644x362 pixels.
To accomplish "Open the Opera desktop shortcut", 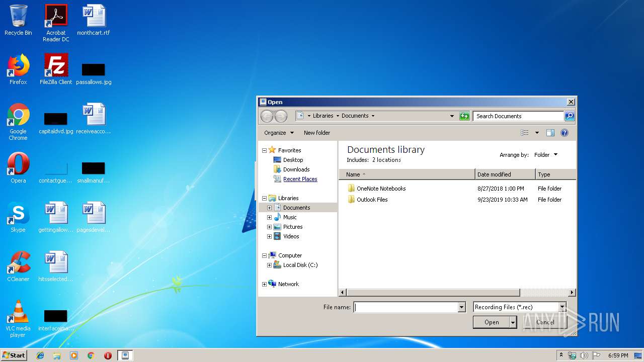I will pos(18,168).
